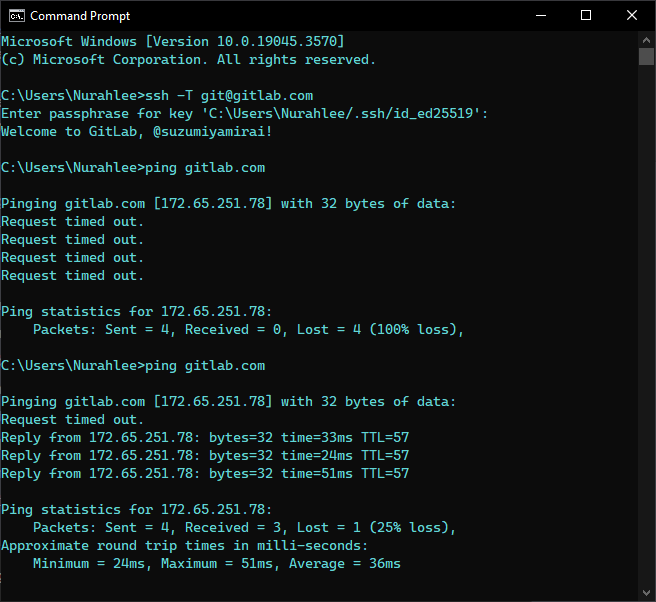Screen dimensions: 656x602
Task: Click the "Approximate round trip times" line
Action: (185, 545)
